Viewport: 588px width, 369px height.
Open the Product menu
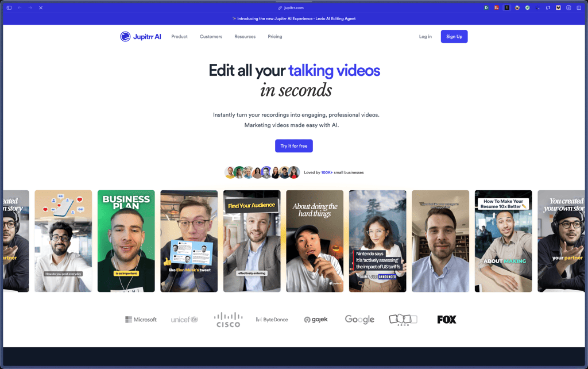tap(179, 37)
